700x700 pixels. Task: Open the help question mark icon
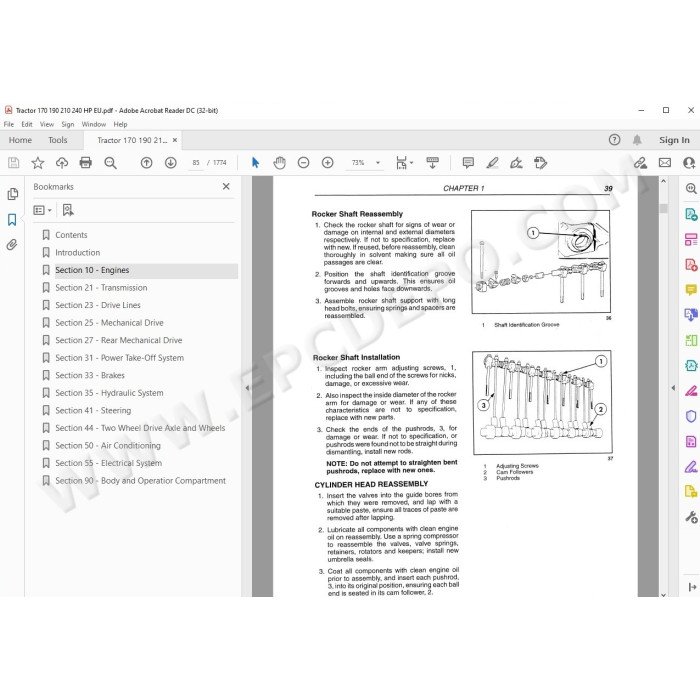614,140
